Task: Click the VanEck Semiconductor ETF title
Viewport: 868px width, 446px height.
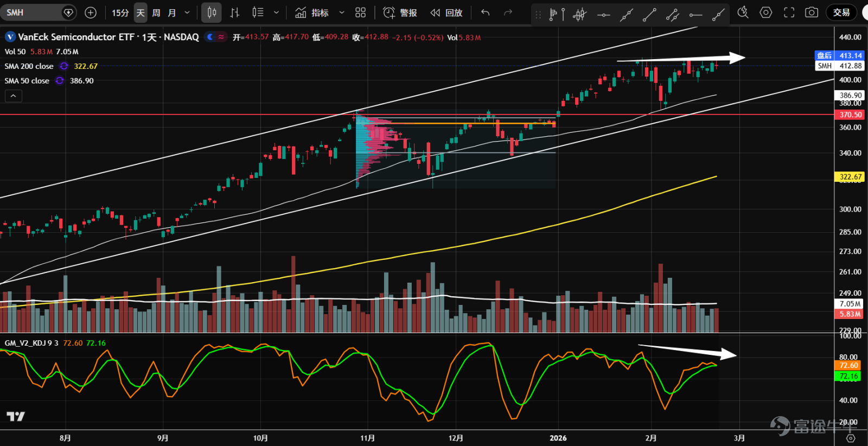Action: [108, 37]
